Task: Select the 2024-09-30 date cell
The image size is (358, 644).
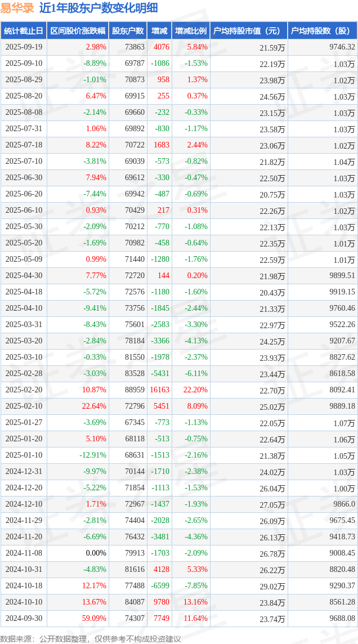Action: pos(24,619)
